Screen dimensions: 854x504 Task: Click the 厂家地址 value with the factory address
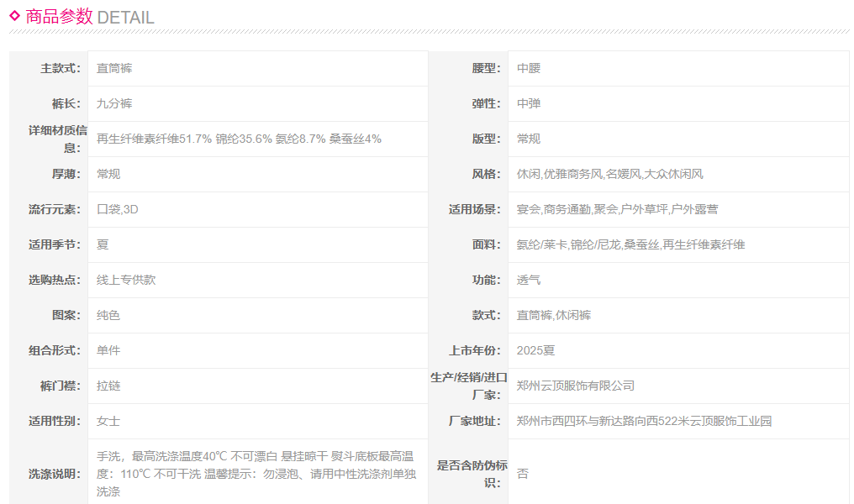(644, 421)
